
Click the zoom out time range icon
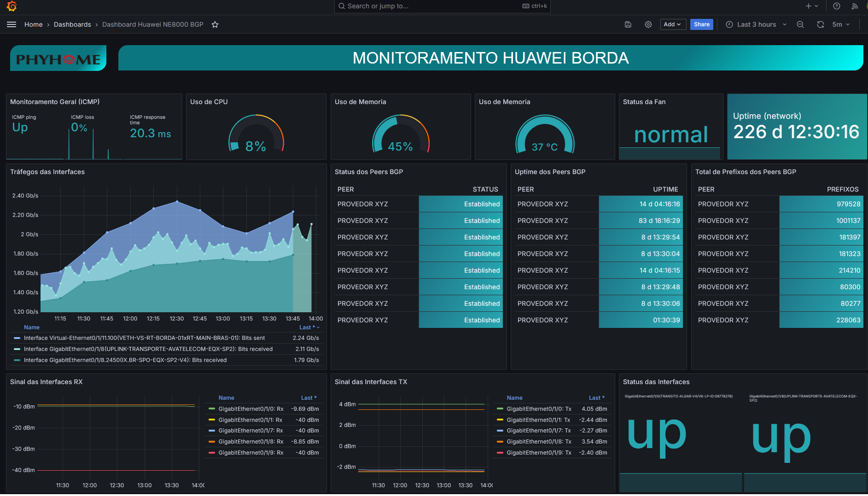[800, 24]
